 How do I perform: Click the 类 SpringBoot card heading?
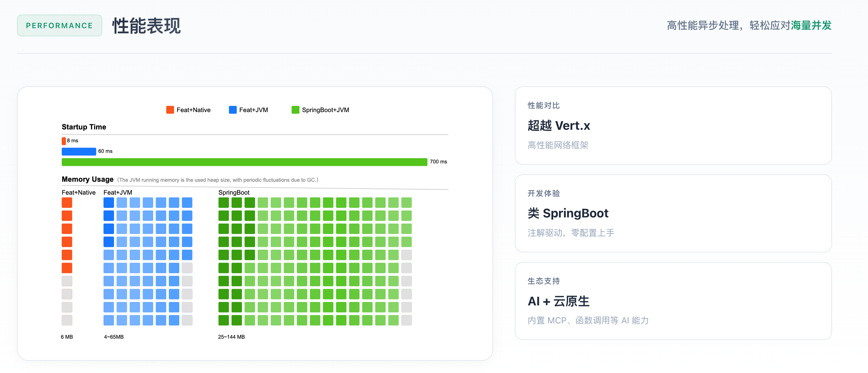[x=568, y=213]
